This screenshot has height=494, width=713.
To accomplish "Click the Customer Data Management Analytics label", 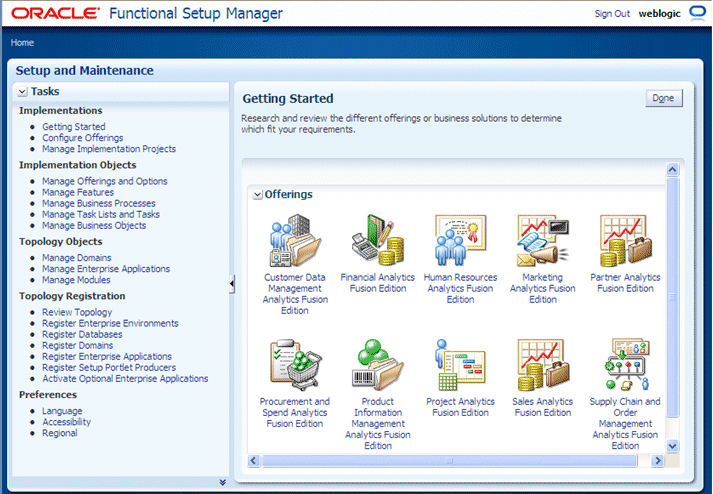I will point(295,294).
